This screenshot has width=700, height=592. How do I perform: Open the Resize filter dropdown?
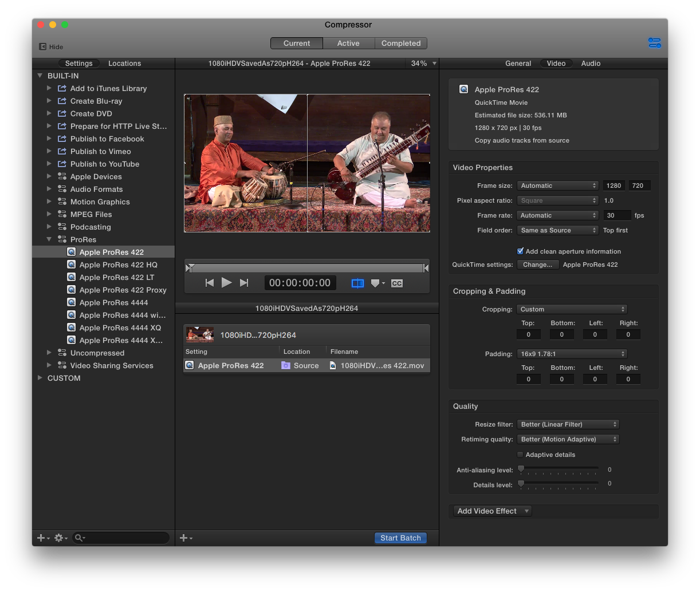tap(568, 424)
